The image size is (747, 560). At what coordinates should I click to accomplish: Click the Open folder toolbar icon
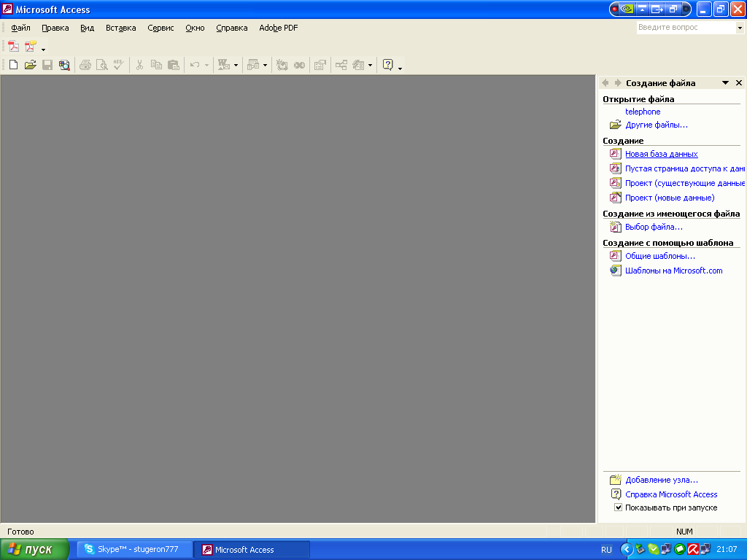click(31, 65)
